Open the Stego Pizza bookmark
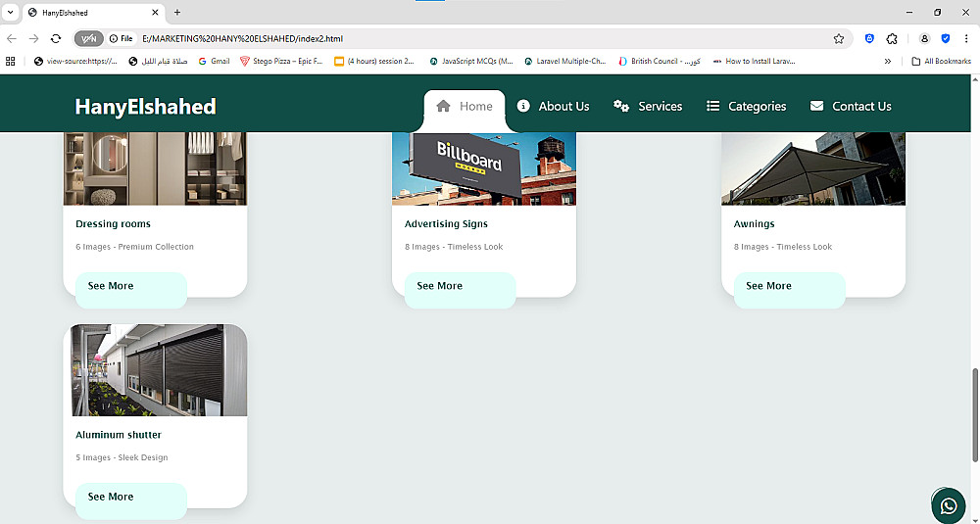Screen dimensions: 980x524 282,61
